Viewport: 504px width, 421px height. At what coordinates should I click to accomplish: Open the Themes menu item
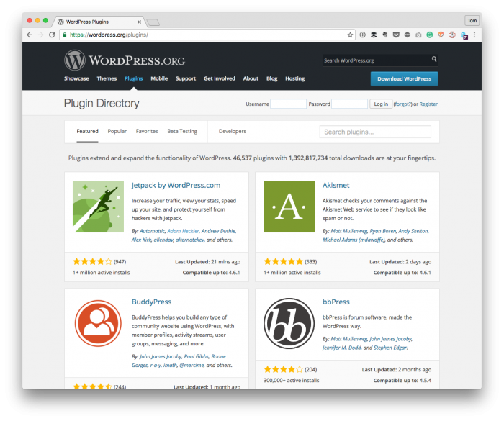[107, 78]
